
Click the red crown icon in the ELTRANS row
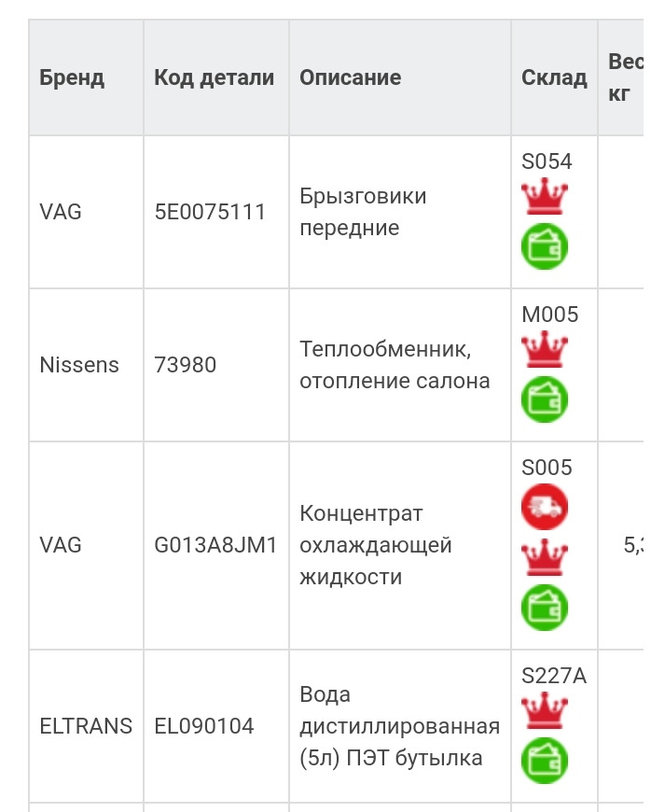tap(545, 711)
